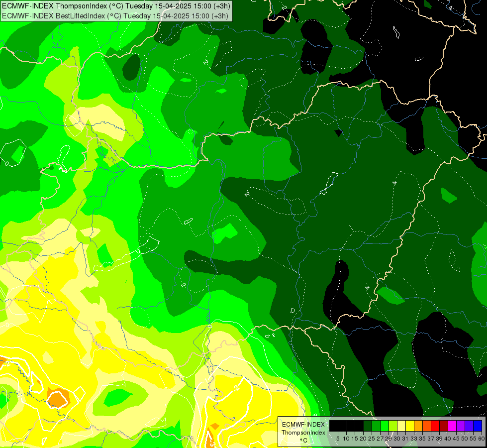Screen dimensions: 487x448
Task: Click the legend tick value 5
Action: [x=338, y=439]
